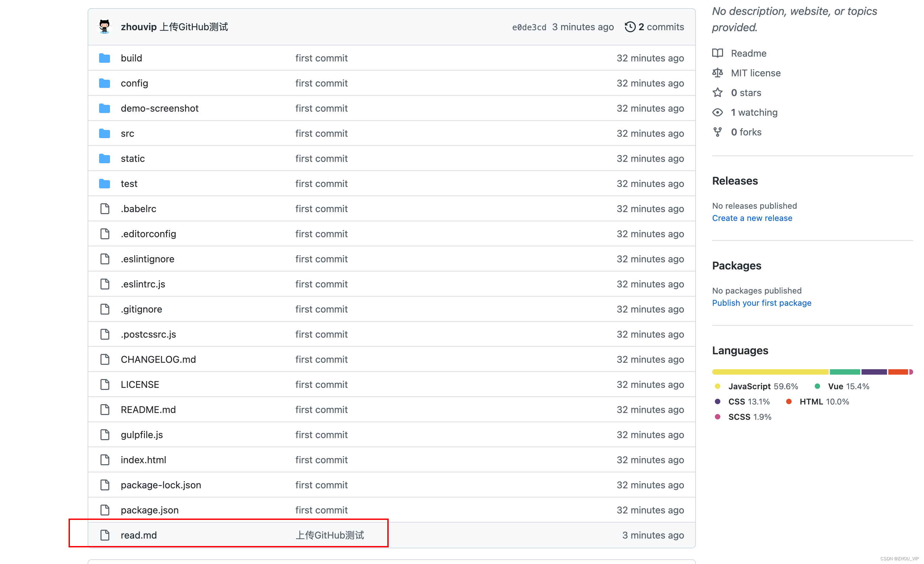The height and width of the screenshot is (564, 924).
Task: Click the watching eye icon
Action: (x=717, y=112)
